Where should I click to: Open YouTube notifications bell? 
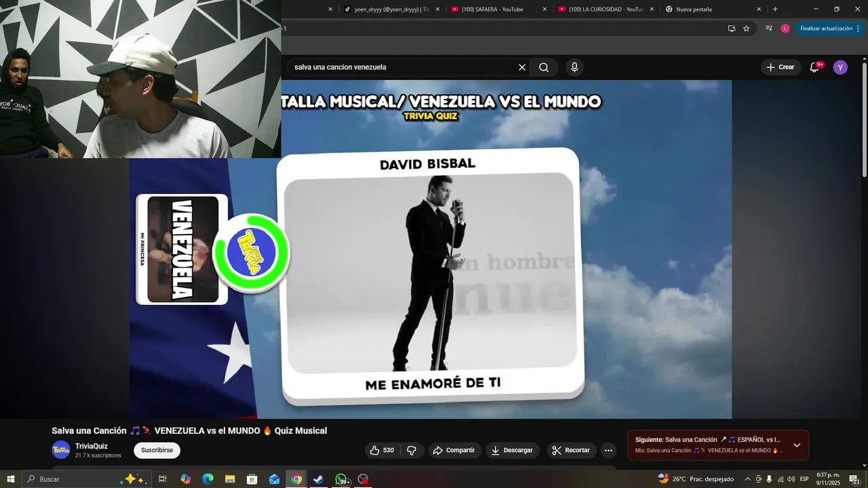pos(815,67)
